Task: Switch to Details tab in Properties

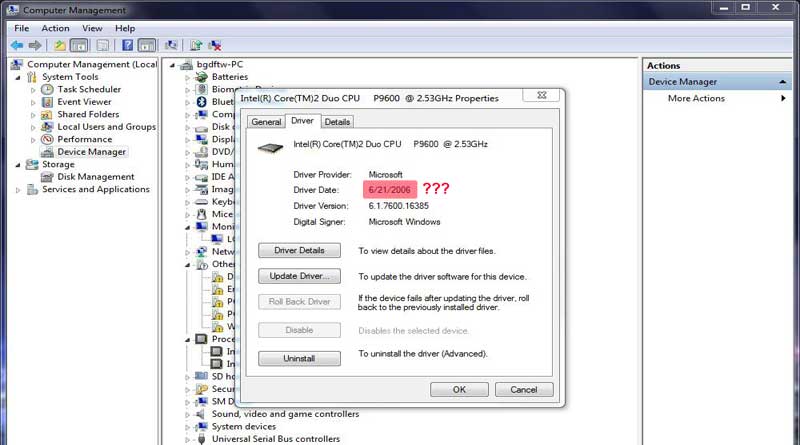Action: tap(337, 122)
